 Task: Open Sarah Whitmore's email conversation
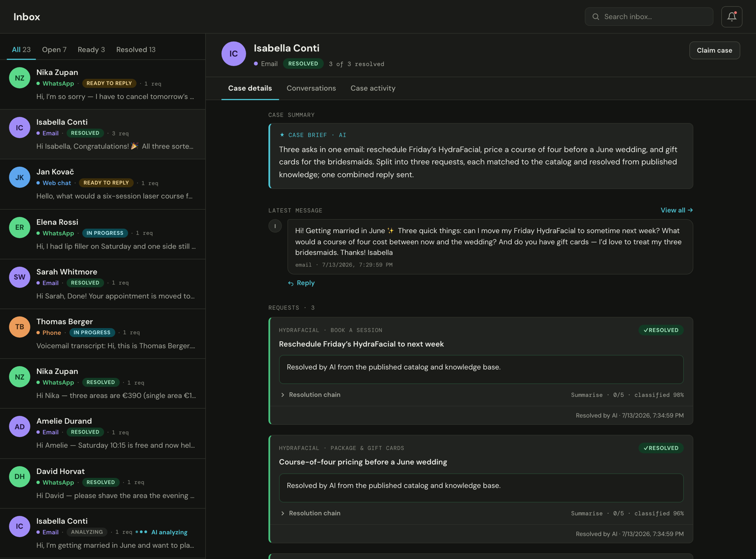[102, 284]
